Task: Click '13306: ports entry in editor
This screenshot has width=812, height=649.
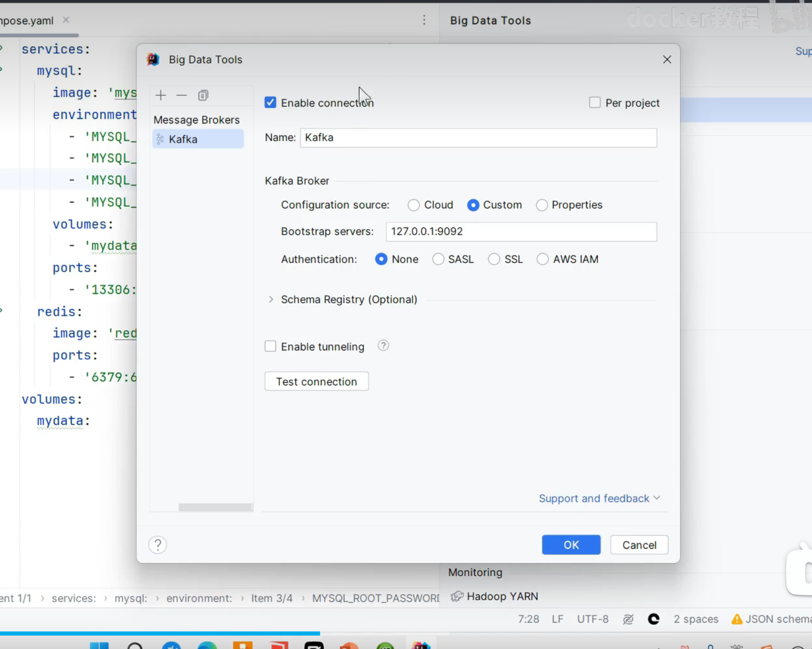Action: coord(111,289)
